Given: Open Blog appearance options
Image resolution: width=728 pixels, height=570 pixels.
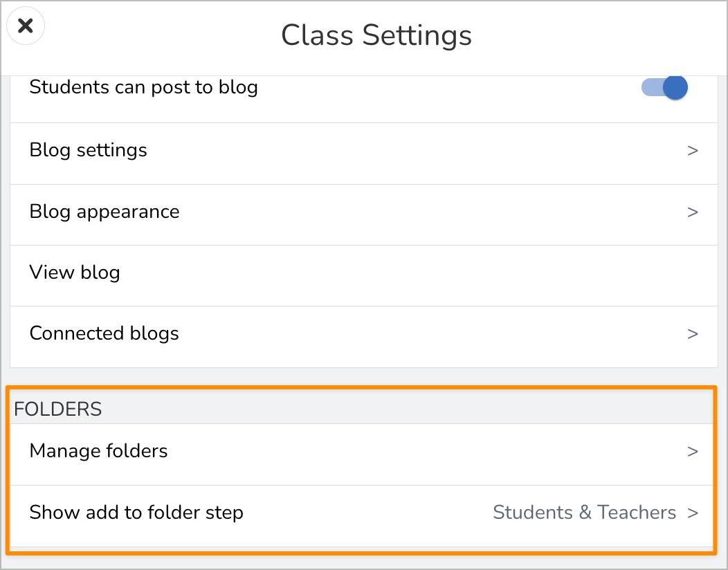Looking at the screenshot, I should [x=104, y=212].
